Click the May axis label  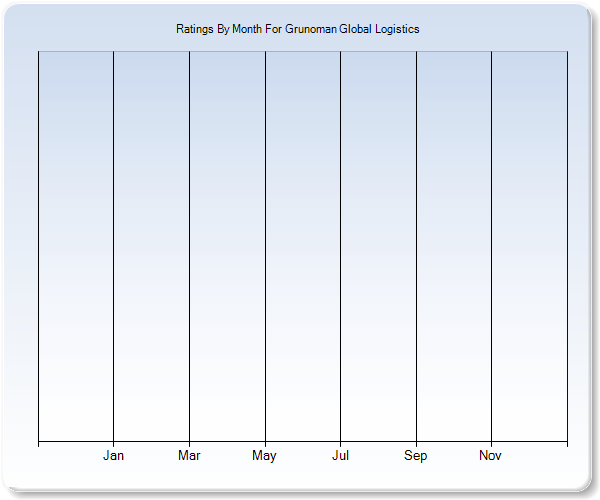264,456
